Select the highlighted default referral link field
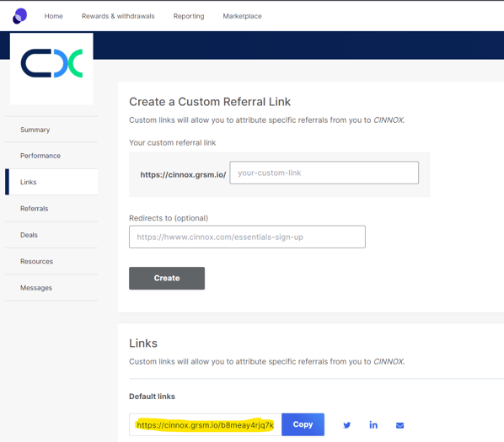The image size is (504, 442). [x=206, y=424]
